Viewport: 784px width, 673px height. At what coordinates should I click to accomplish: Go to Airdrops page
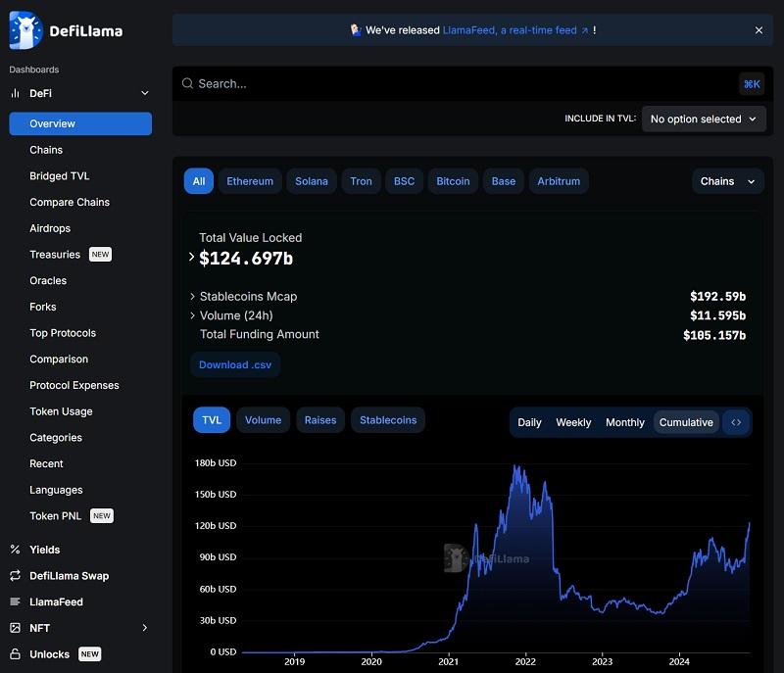(x=50, y=228)
